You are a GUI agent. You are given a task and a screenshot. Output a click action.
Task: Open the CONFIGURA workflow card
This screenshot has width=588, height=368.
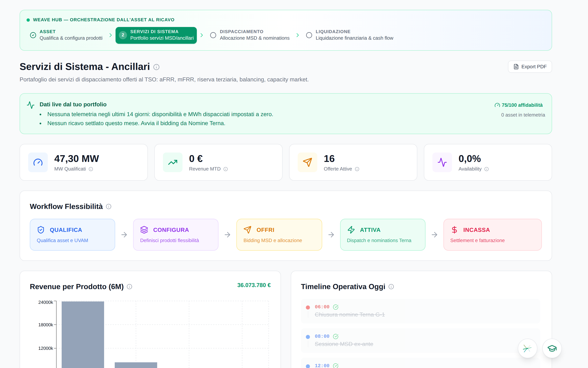(176, 235)
